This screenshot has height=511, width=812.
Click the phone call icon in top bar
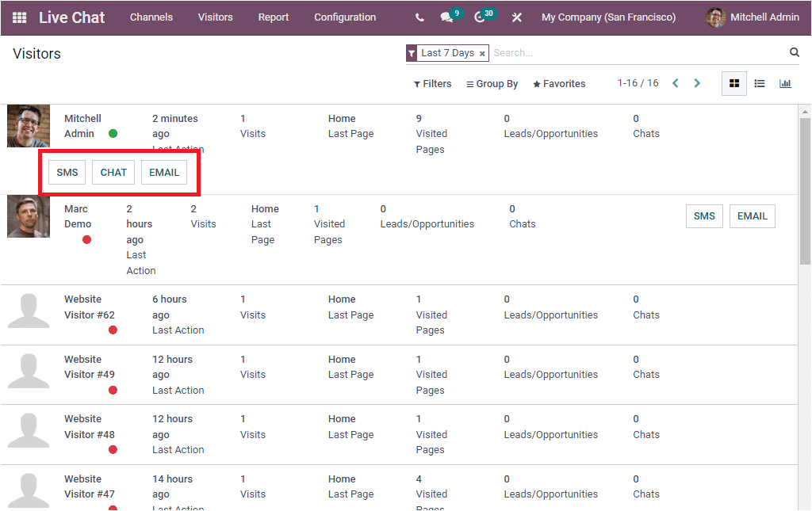click(x=419, y=17)
